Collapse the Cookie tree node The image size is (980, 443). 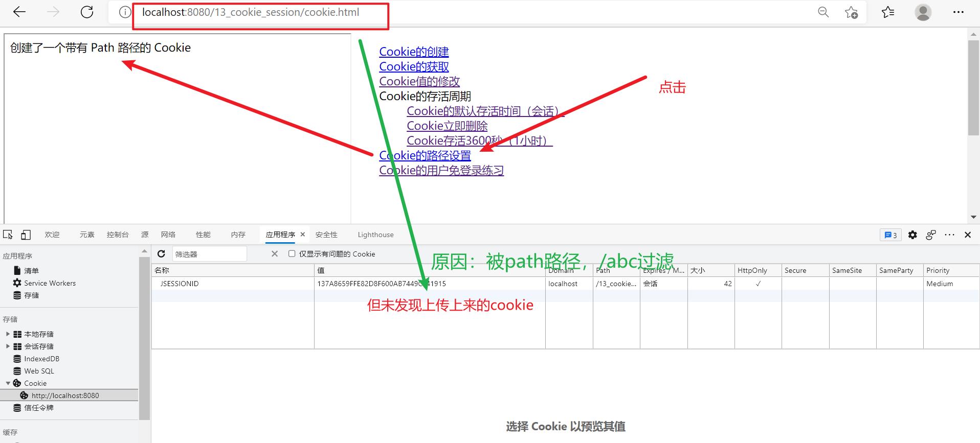coord(8,383)
